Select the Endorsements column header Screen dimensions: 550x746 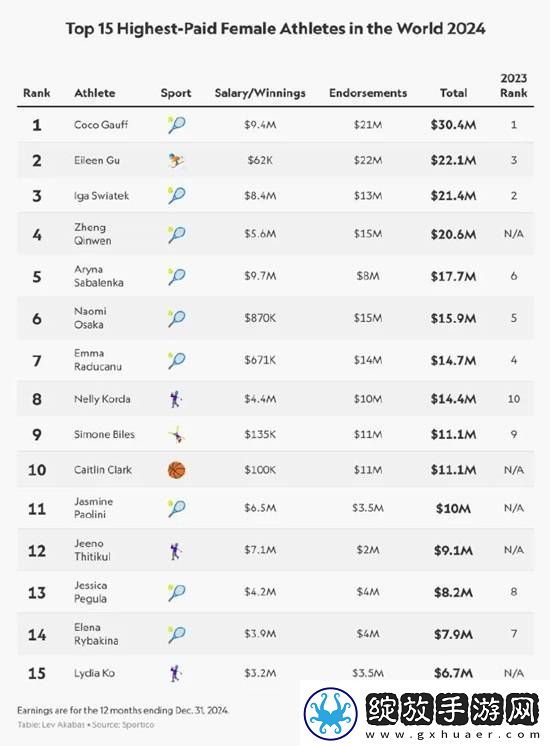(x=368, y=93)
